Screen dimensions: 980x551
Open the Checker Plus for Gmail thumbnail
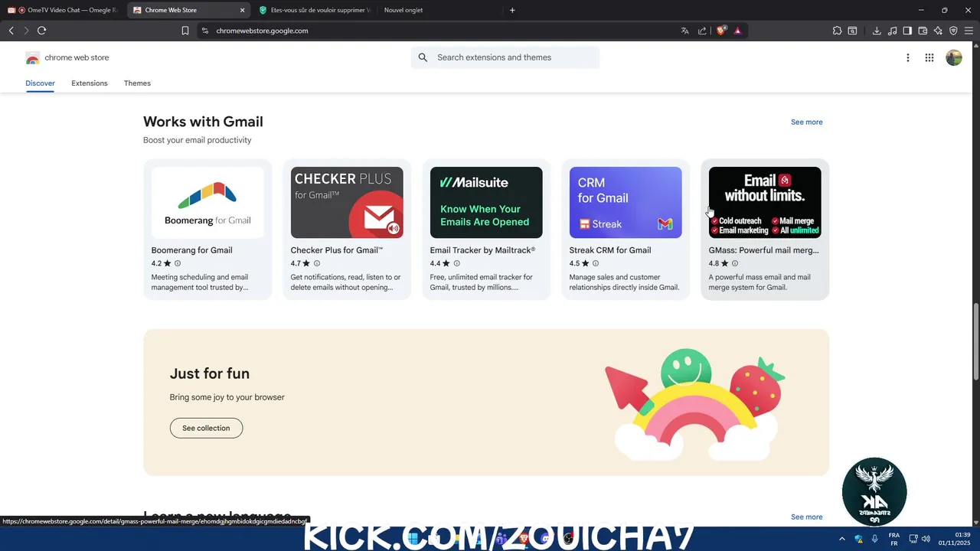[x=347, y=203]
